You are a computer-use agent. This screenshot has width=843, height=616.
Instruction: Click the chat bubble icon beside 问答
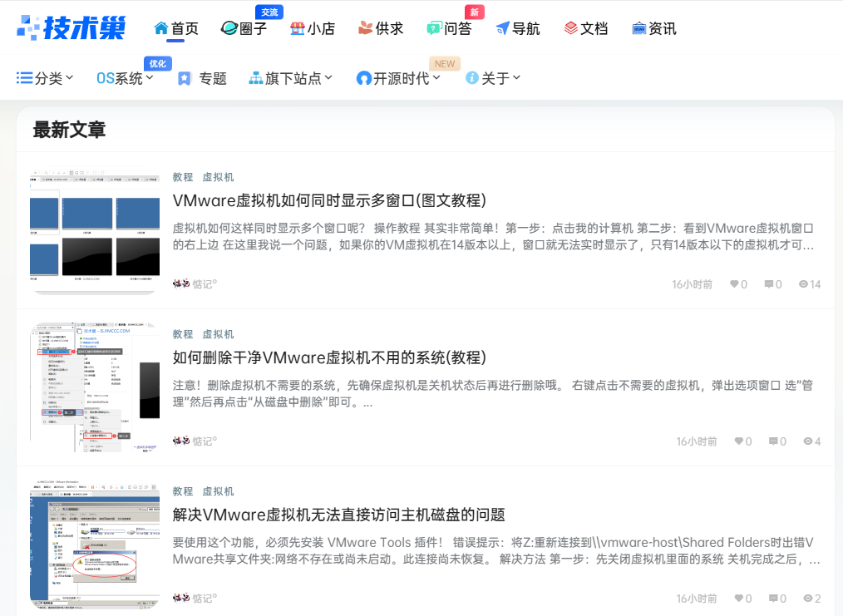click(x=434, y=28)
